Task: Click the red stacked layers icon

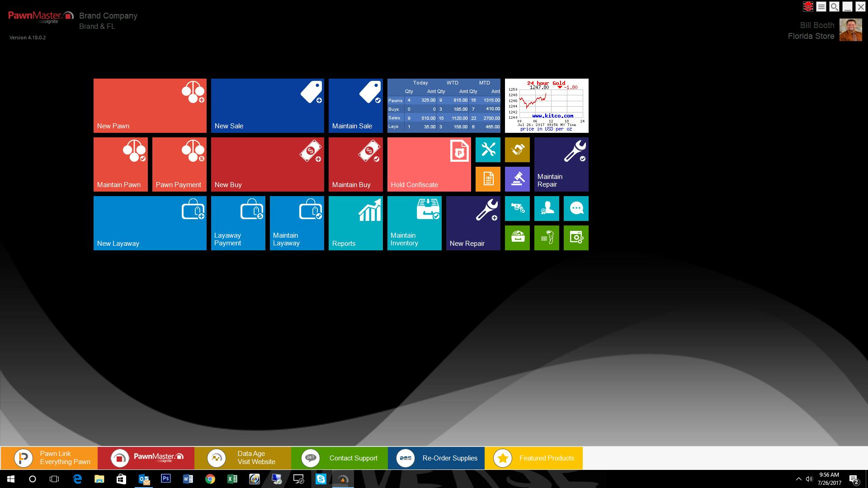Action: pyautogui.click(x=808, y=7)
